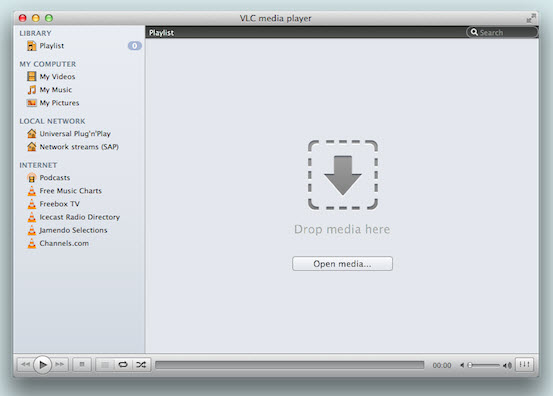Open the Podcasts icon

pos(32,178)
